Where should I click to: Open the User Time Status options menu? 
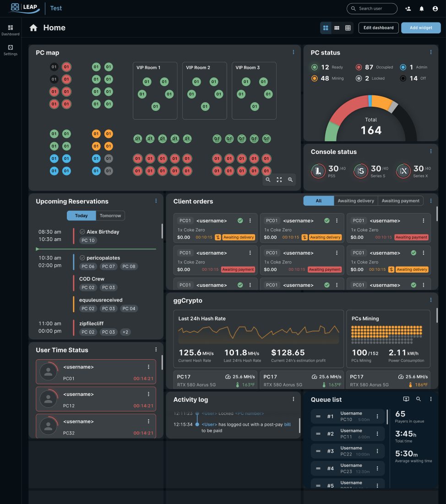pyautogui.click(x=156, y=350)
